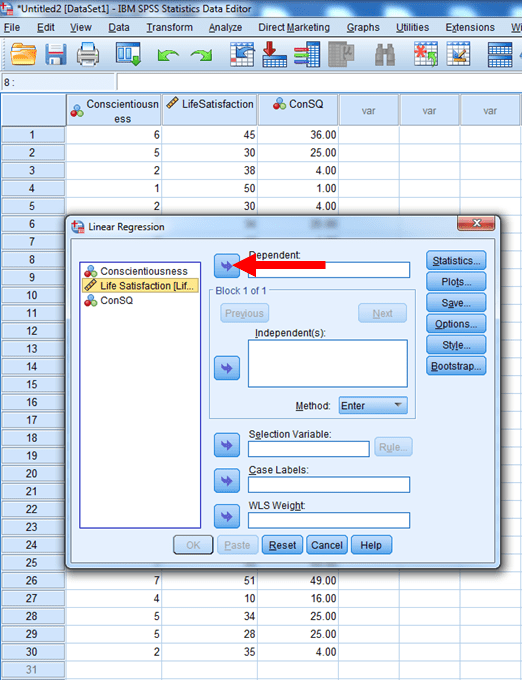Click Go to case toolbar icon
Image resolution: width=522 pixels, height=680 pixels.
click(242, 55)
